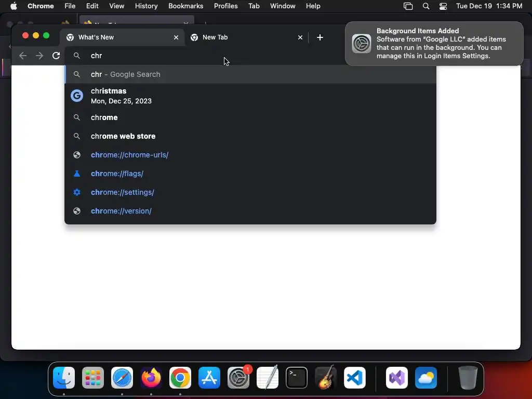The height and width of the screenshot is (399, 532).
Task: Choose the 'chrome' search suggestion
Action: [250, 117]
